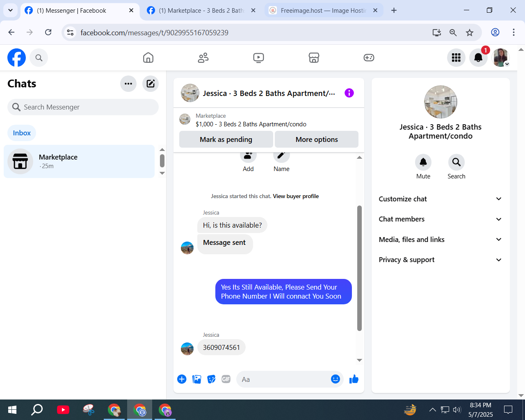Click conversation vertical scrollbar thumb

pyautogui.click(x=359, y=268)
